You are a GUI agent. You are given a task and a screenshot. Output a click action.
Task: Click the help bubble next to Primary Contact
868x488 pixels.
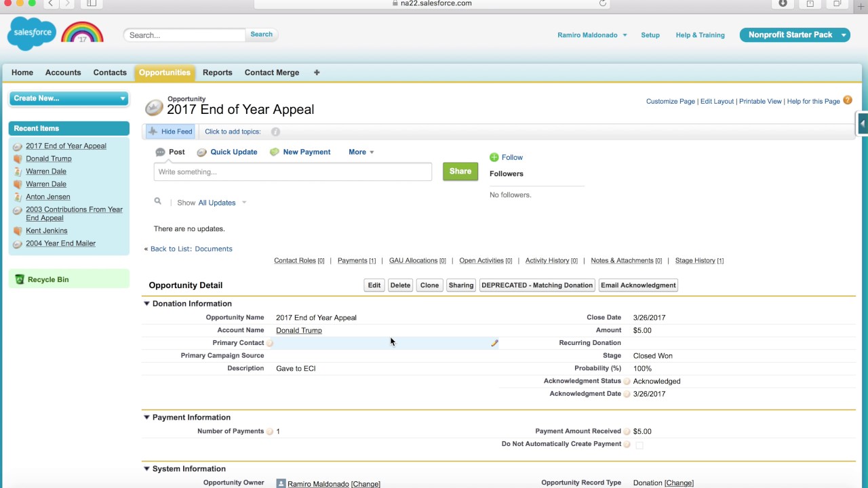click(270, 344)
